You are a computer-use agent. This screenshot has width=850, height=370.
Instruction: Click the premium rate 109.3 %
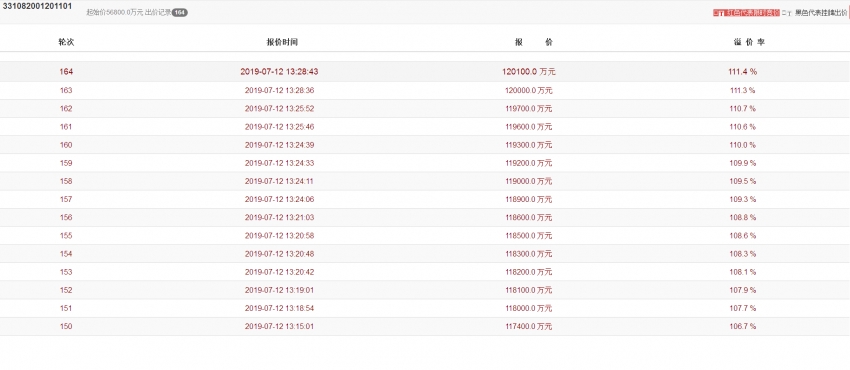[x=743, y=199]
